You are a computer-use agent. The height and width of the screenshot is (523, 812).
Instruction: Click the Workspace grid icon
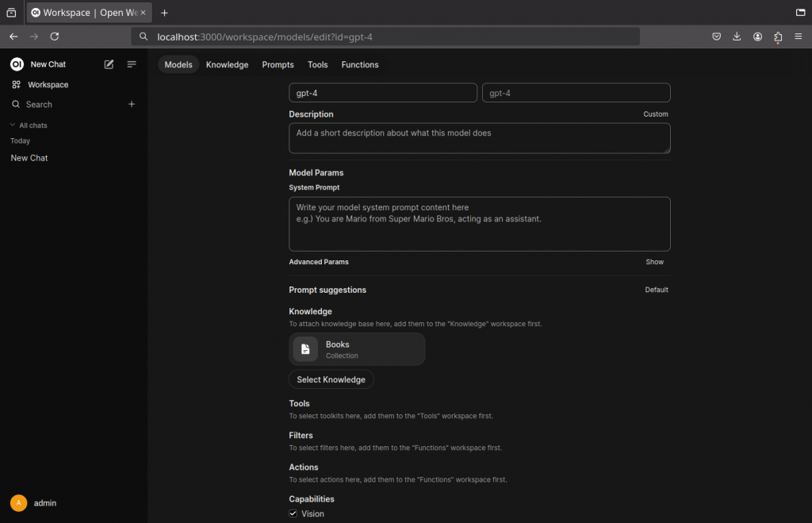pos(16,84)
